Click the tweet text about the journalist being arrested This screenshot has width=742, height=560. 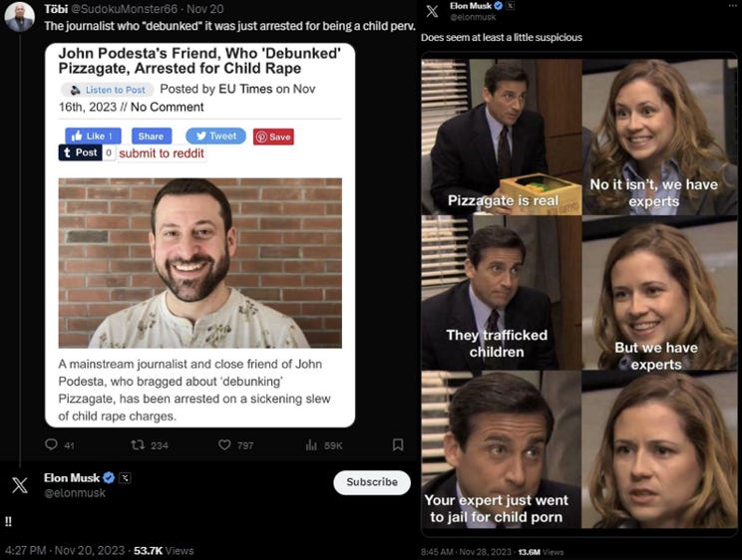[229, 26]
